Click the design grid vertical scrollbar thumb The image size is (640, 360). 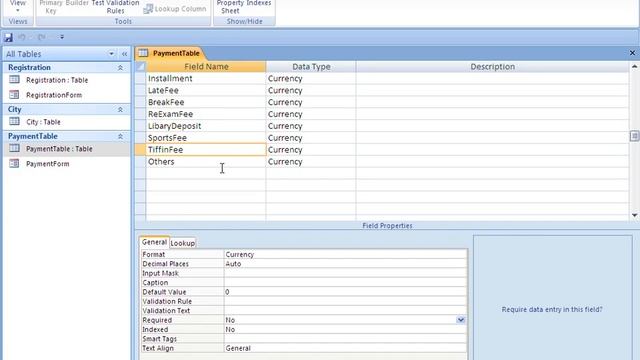(634, 136)
